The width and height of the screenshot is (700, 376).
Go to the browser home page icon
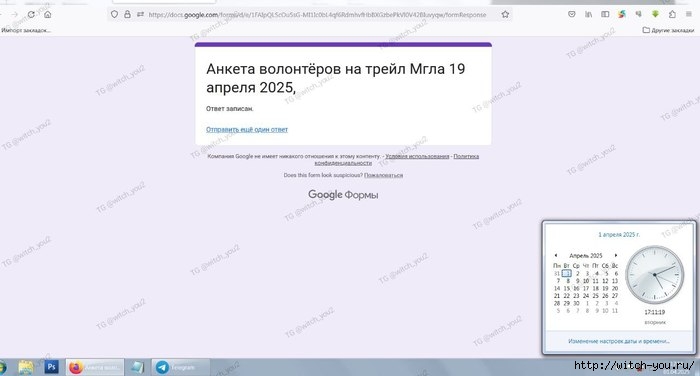tap(47, 14)
